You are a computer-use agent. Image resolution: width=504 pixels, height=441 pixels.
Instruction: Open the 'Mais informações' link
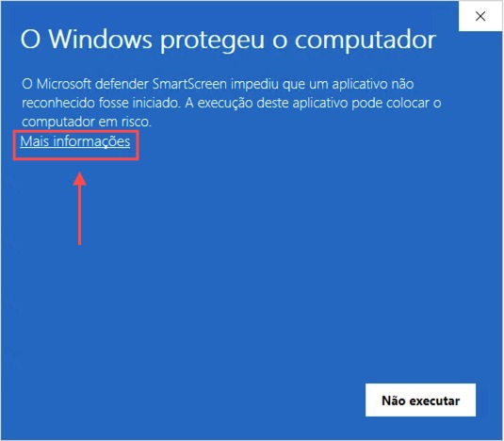(x=74, y=141)
